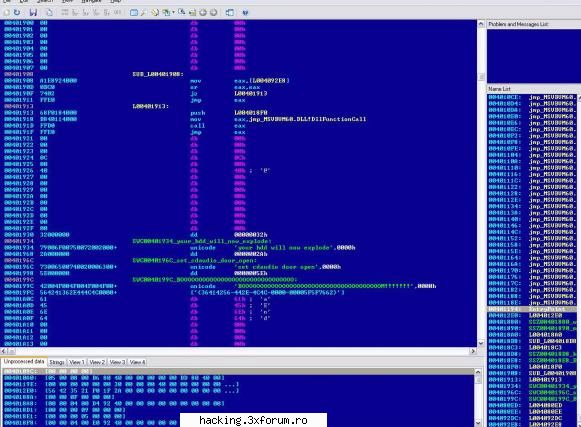Select L004092DC entry in Name List

click(532, 418)
